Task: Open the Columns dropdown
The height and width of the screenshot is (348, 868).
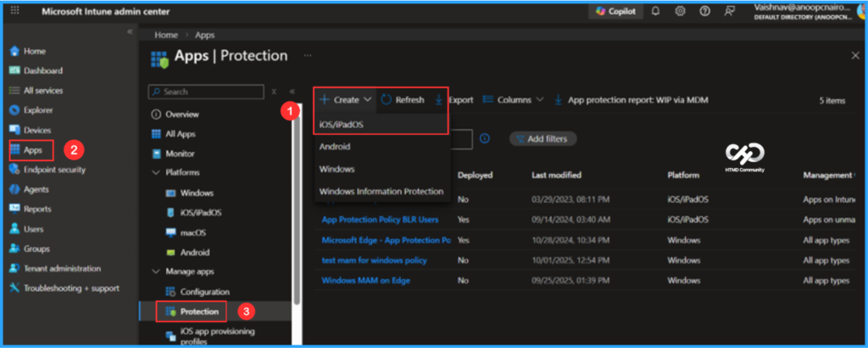Action: click(515, 100)
